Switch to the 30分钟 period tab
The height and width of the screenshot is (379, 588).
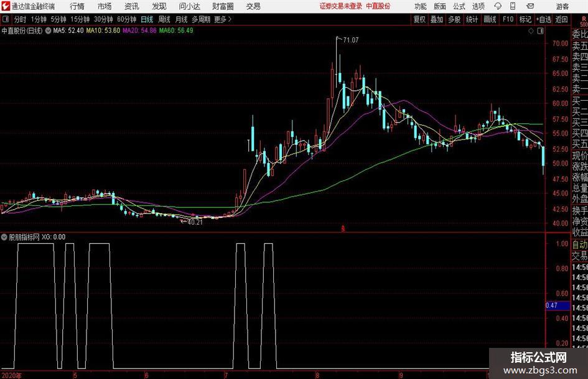(x=103, y=19)
